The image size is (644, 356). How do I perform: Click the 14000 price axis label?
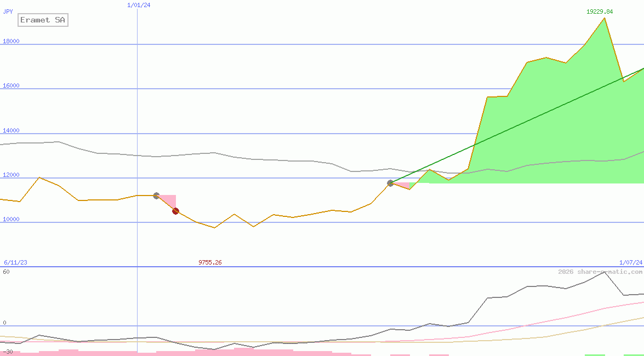click(11, 130)
